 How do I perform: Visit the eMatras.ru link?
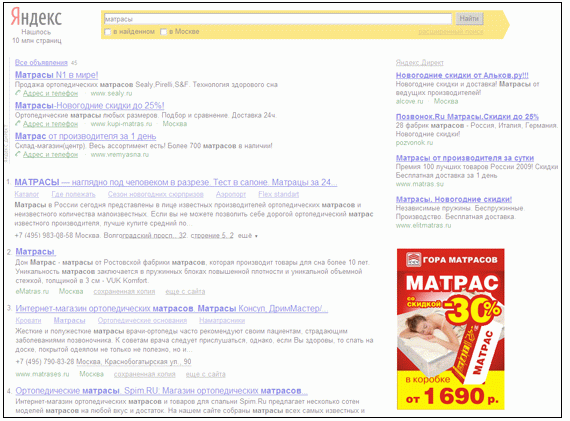[x=32, y=292]
